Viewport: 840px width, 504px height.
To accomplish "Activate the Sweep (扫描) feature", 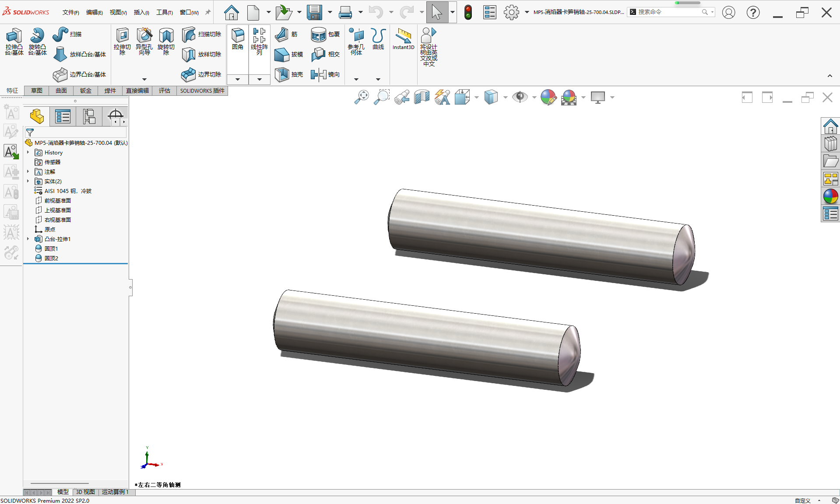I will pos(67,34).
